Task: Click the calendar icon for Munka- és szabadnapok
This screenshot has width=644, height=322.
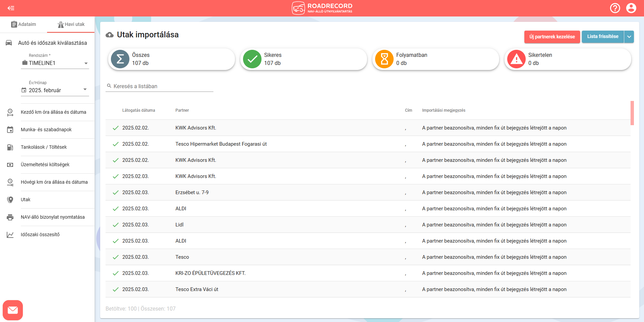Action: (x=10, y=130)
